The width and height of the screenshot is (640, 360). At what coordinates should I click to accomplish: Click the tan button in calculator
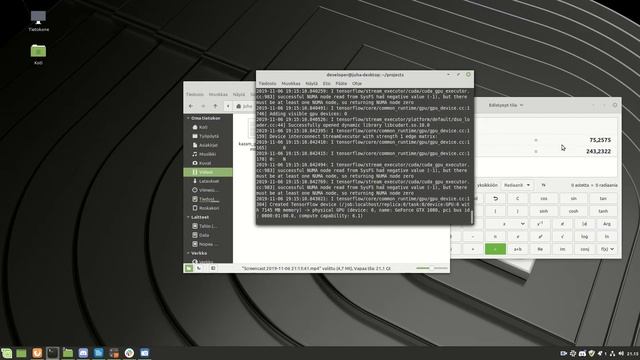(603, 198)
